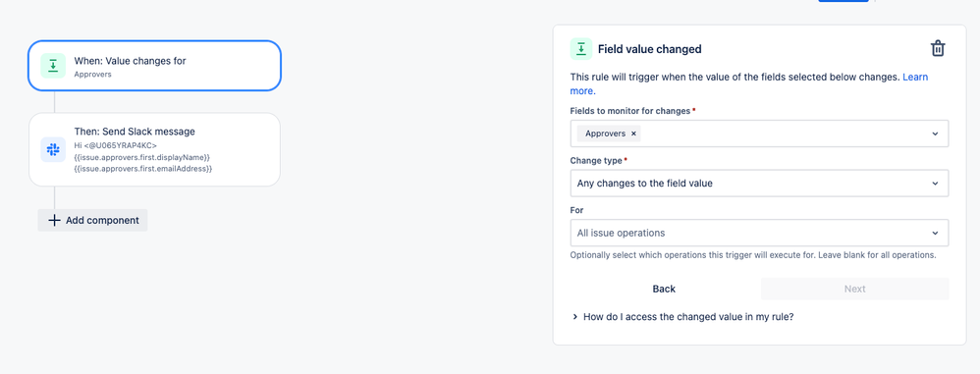Select the When: Value changes for trigger card
The width and height of the screenshot is (980, 374).
(x=154, y=66)
